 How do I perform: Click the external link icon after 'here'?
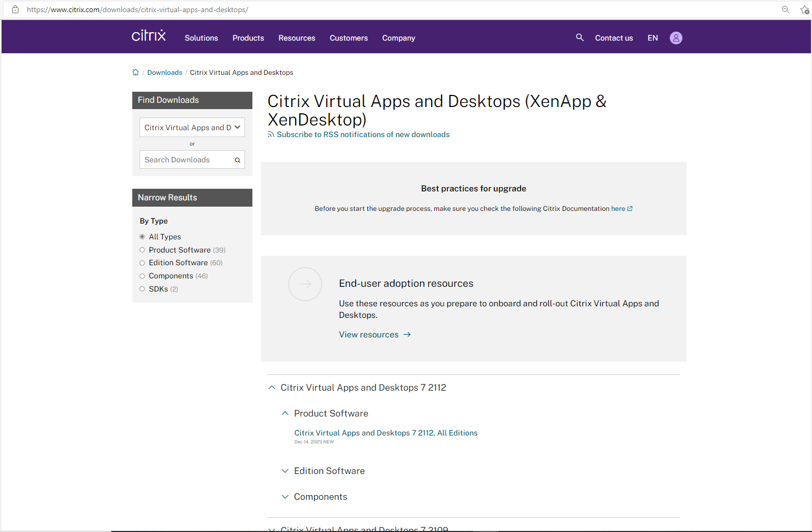630,209
